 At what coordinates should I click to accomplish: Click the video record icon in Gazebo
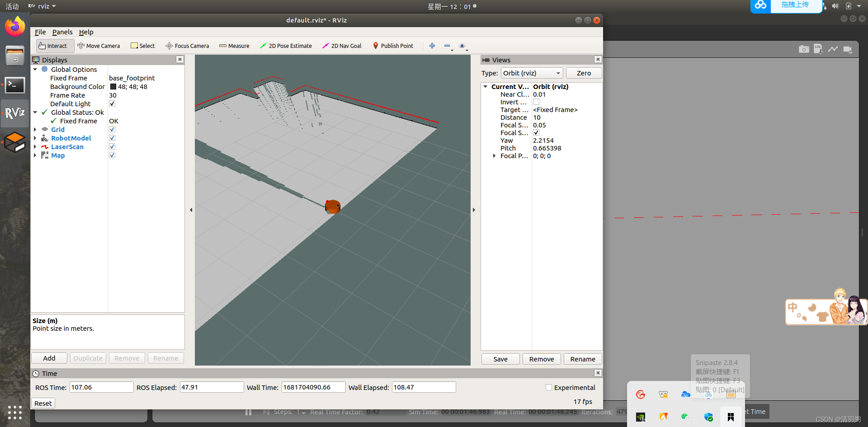[x=848, y=49]
